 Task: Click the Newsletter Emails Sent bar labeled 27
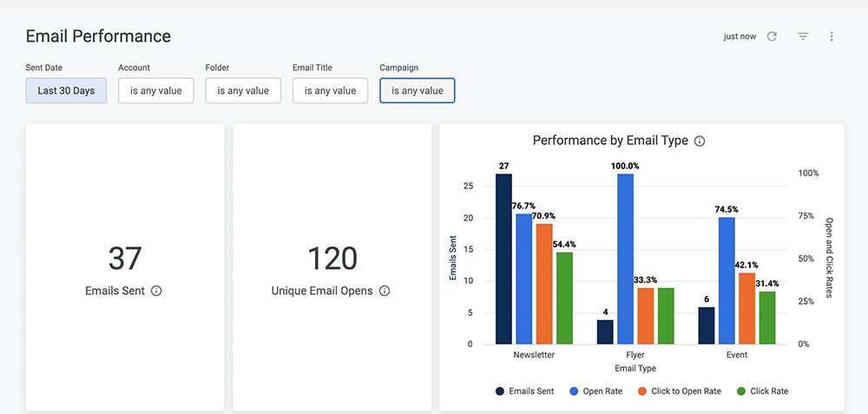tap(503, 260)
